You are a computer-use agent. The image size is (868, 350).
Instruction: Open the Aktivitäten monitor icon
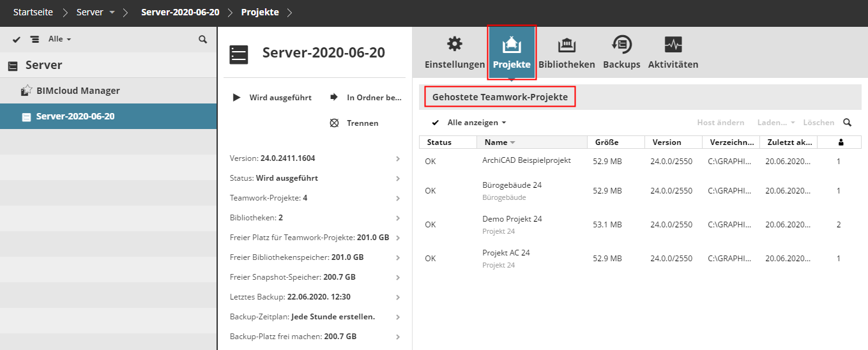[x=673, y=44]
